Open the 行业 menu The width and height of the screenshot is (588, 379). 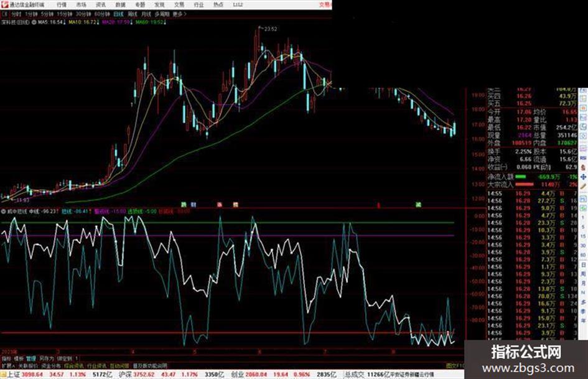point(198,4)
